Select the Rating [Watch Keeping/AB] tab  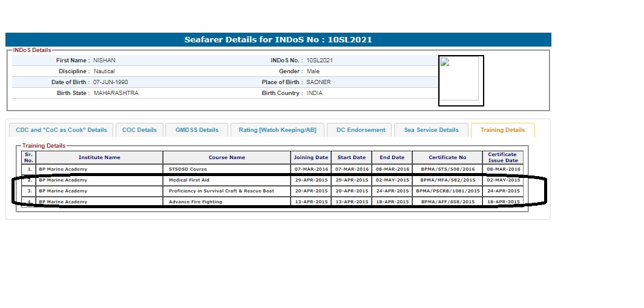tap(277, 130)
